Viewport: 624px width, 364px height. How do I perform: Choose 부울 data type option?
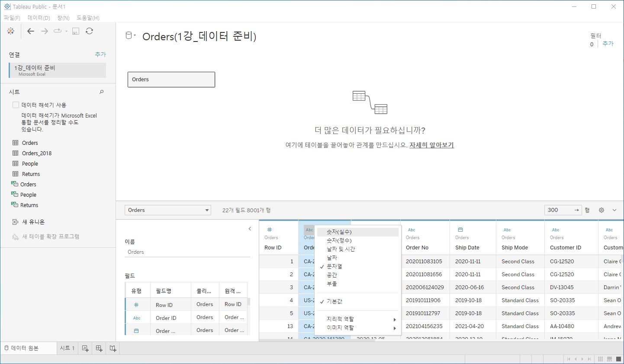[x=357, y=284]
